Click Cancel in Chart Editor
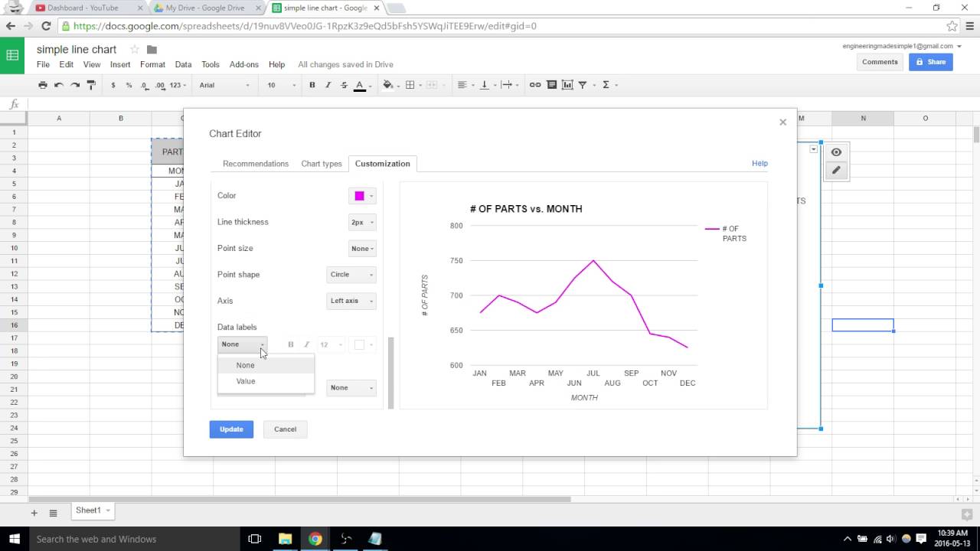 pyautogui.click(x=285, y=429)
